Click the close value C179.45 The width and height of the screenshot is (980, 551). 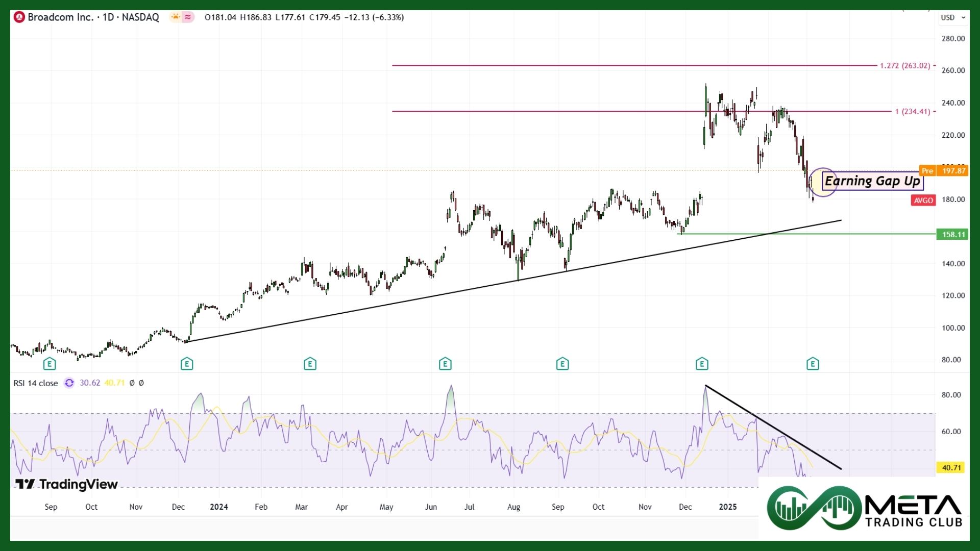[325, 17]
